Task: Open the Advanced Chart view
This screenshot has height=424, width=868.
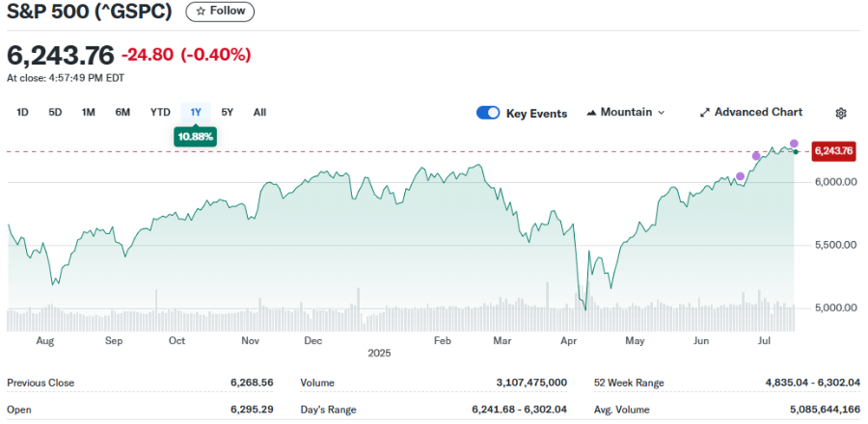Action: [751, 112]
